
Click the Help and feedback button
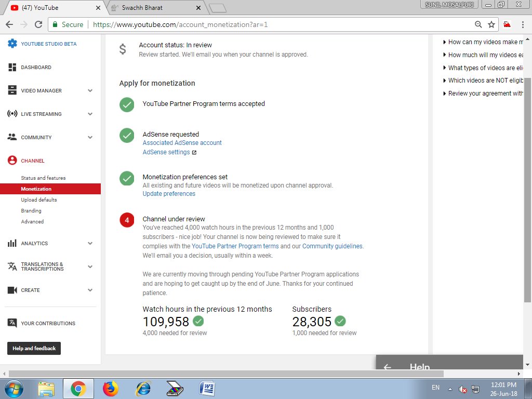[x=34, y=348]
